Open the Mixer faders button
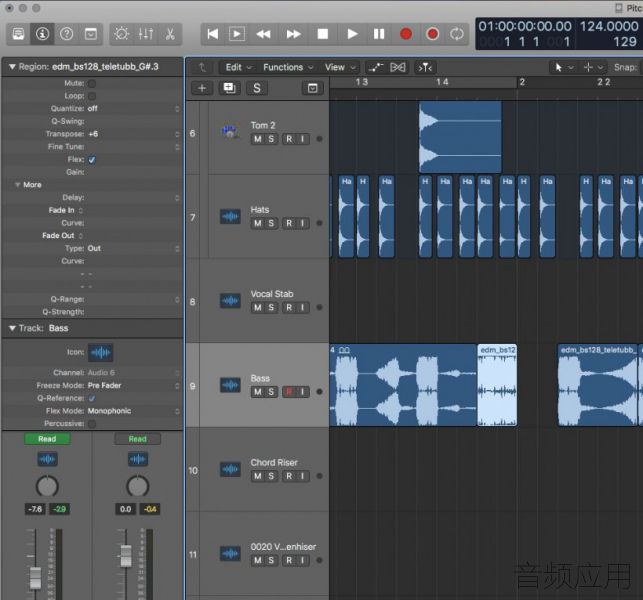The height and width of the screenshot is (600, 643). [146, 34]
